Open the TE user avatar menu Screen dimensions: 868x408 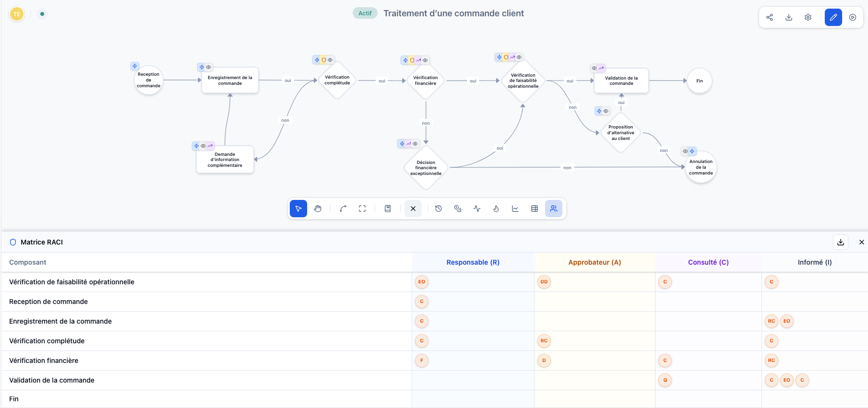point(17,14)
